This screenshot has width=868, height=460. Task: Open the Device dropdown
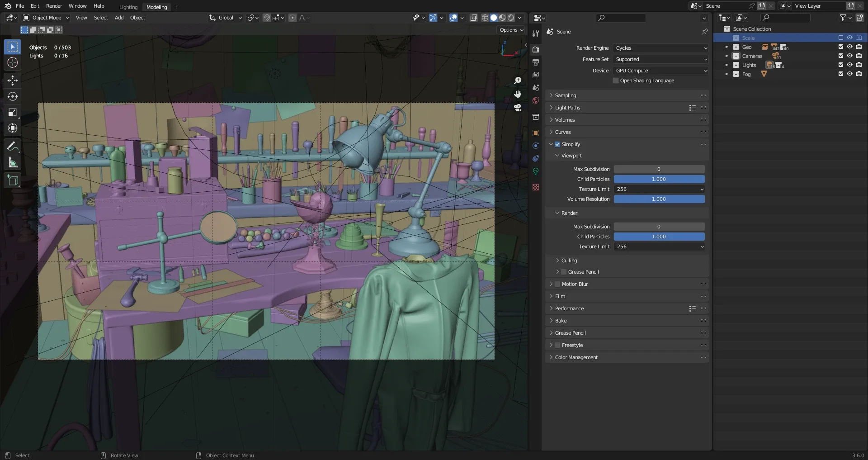[x=661, y=71]
